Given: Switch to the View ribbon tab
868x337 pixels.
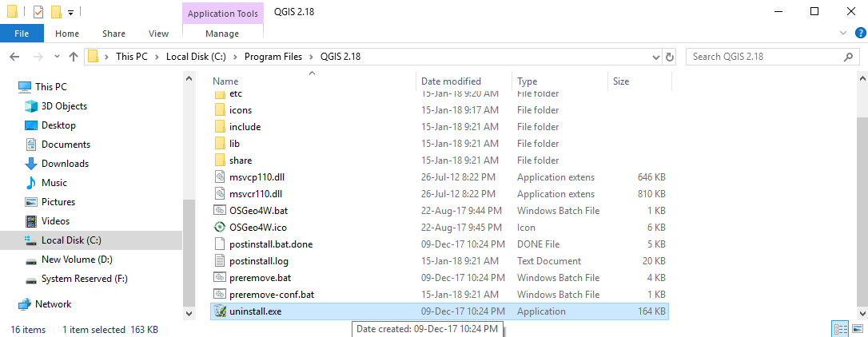Looking at the screenshot, I should click(158, 34).
